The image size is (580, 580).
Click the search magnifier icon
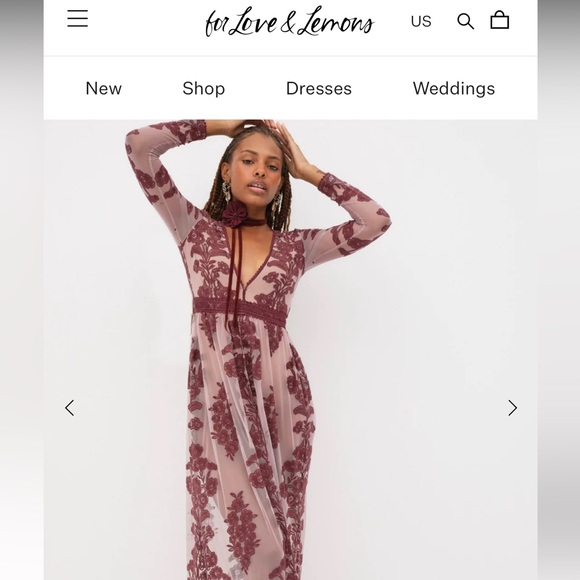(465, 21)
